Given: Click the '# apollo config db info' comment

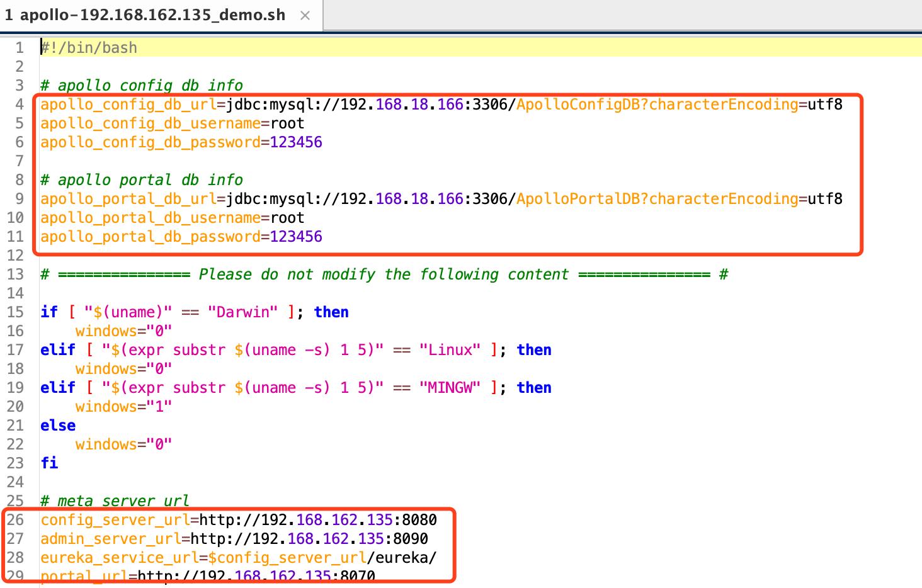Looking at the screenshot, I should coord(142,86).
